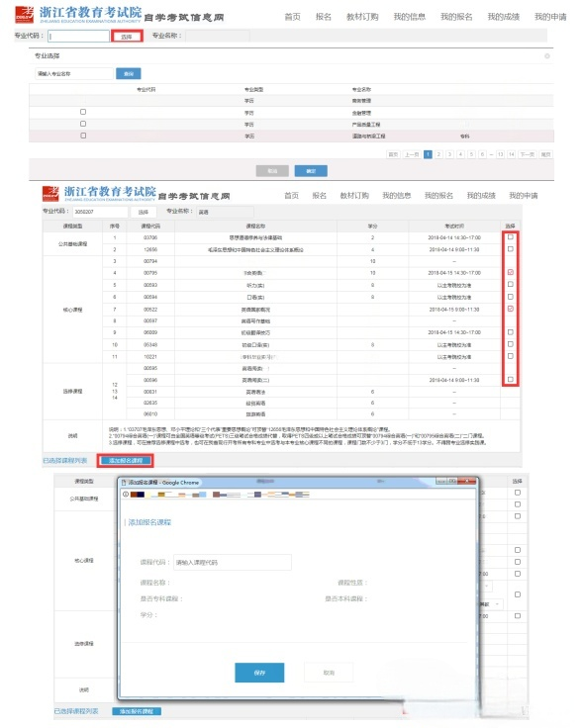Uncheck the course 00795 checkbox

pos(511,273)
